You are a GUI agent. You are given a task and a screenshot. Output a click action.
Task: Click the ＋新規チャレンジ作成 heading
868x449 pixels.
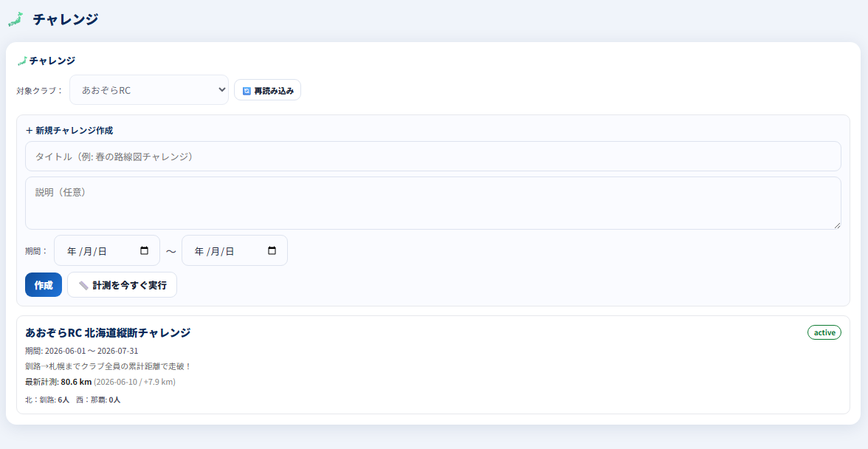[x=69, y=131]
